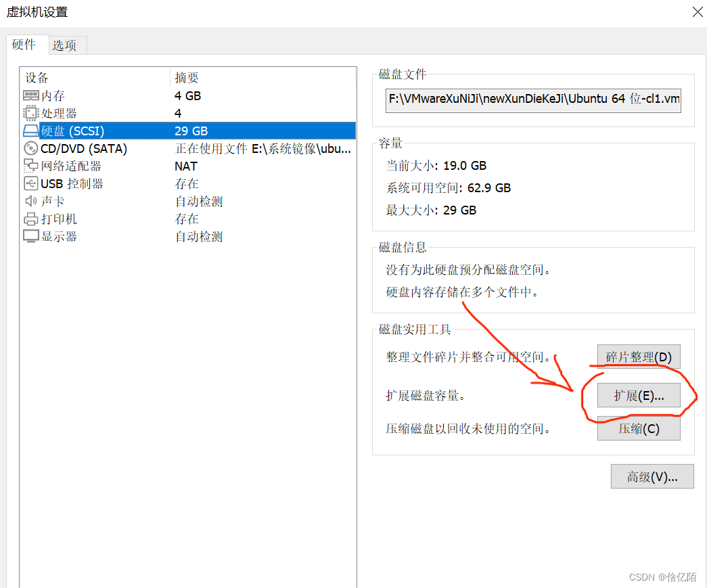Image resolution: width=707 pixels, height=588 pixels.
Task: Click the CD/DVD (SATA) disc icon
Action: click(x=30, y=148)
